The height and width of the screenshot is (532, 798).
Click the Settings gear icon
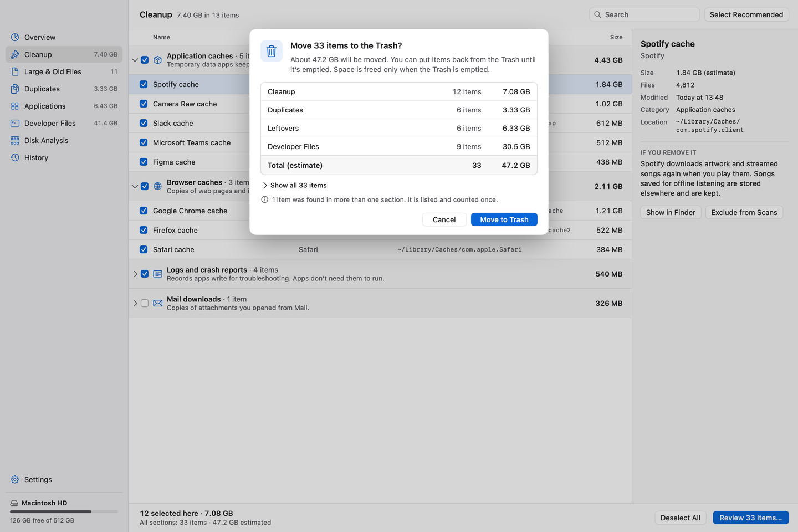click(x=15, y=479)
